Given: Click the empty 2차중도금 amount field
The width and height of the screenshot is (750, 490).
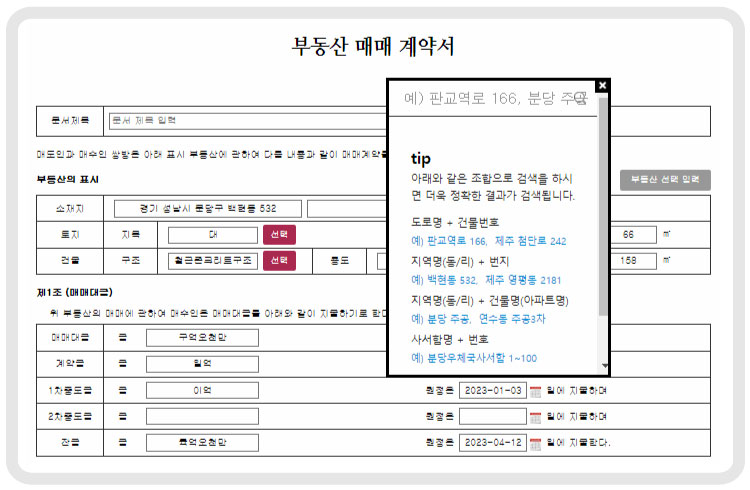Looking at the screenshot, I should click(202, 416).
